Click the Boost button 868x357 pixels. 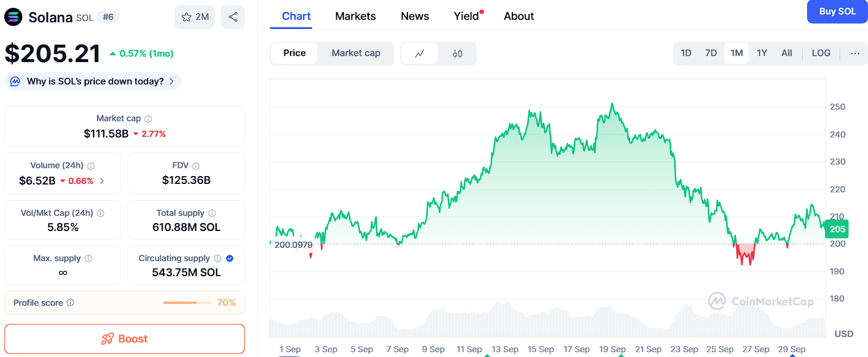click(x=124, y=339)
